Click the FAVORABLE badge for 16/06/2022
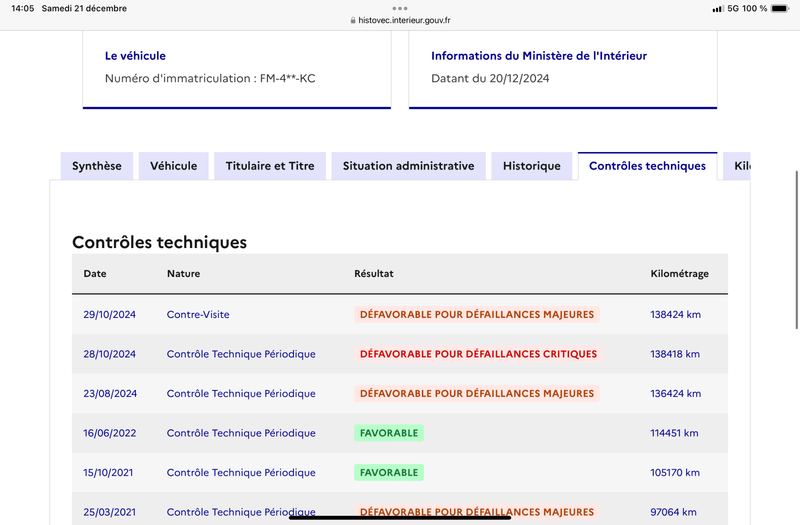800x525 pixels. coord(389,433)
